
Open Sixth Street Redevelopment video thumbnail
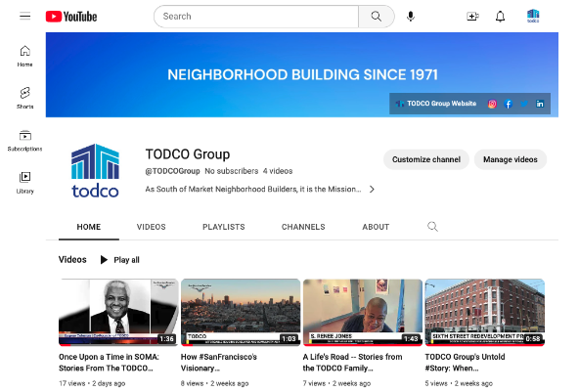(485, 313)
